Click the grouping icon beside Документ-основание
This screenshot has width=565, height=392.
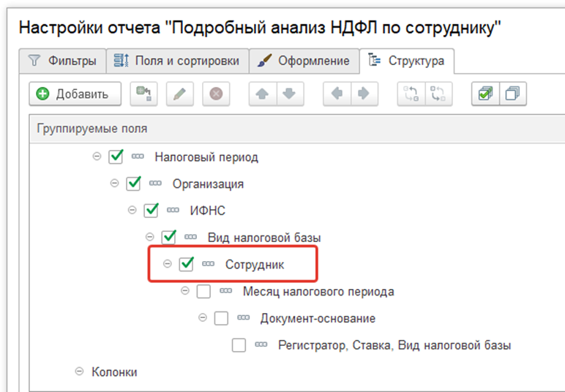click(x=244, y=317)
